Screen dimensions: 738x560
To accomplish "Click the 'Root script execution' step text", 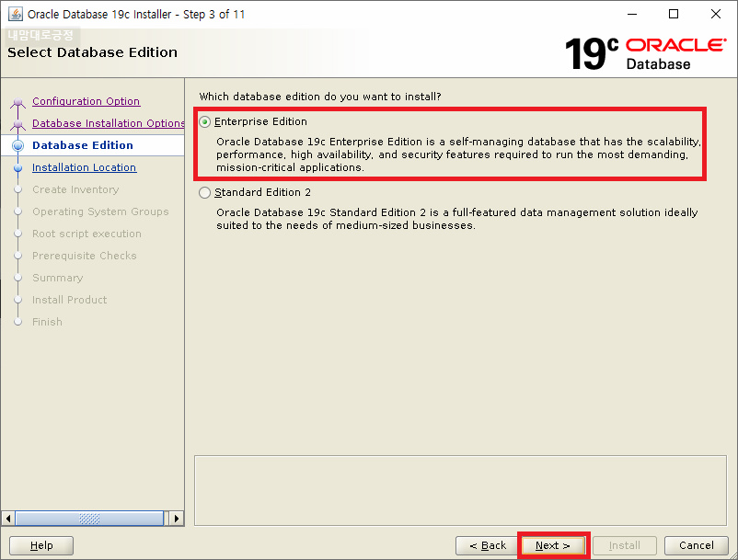I will [x=86, y=234].
